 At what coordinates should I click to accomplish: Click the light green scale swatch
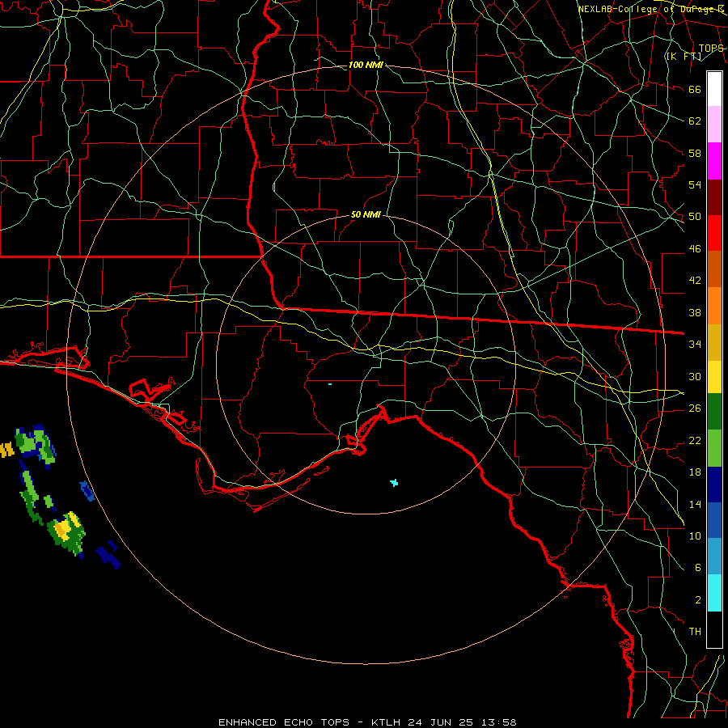pos(714,448)
